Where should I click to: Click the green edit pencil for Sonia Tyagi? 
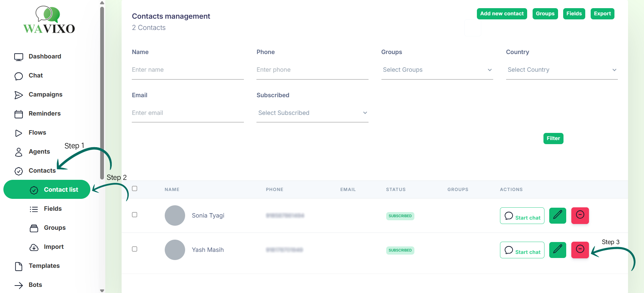coord(557,216)
